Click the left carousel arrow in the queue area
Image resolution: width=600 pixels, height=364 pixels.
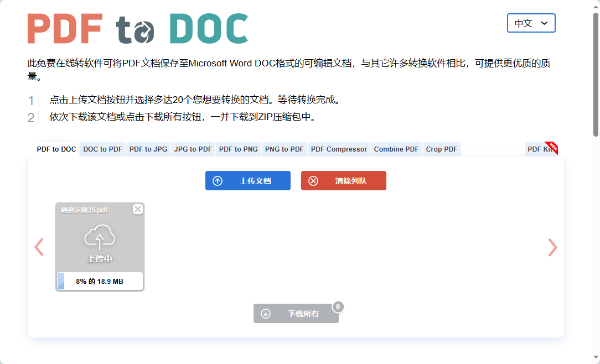click(x=39, y=247)
